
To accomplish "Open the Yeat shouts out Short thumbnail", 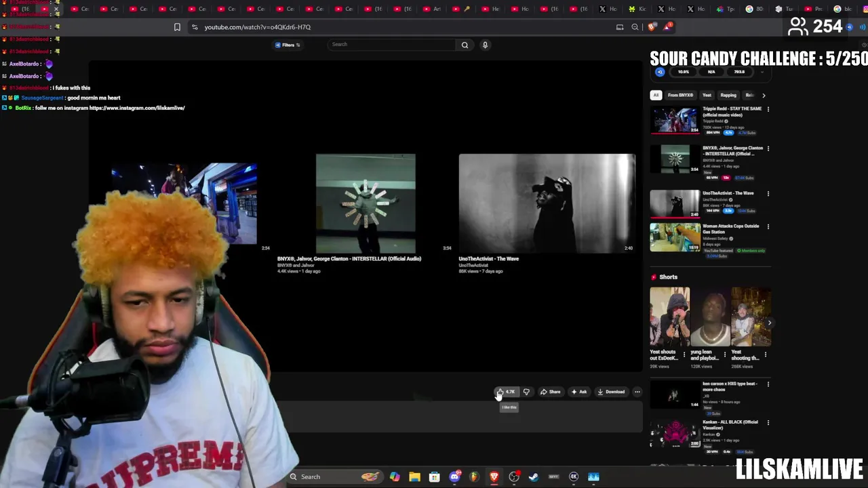I will point(669,317).
